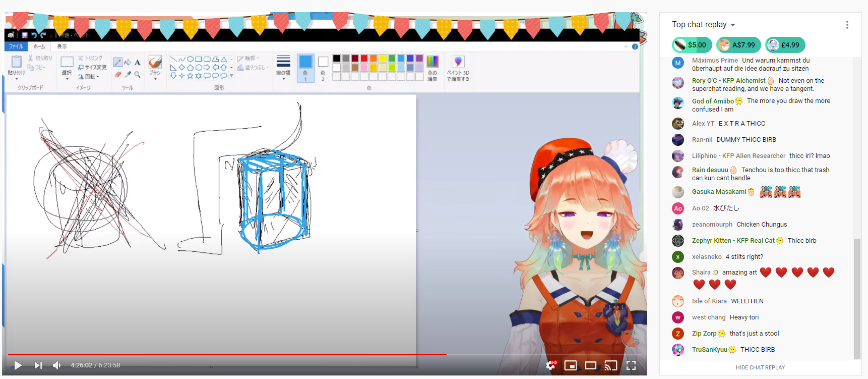Pick the red color swatch
868x379 pixels.
364,59
